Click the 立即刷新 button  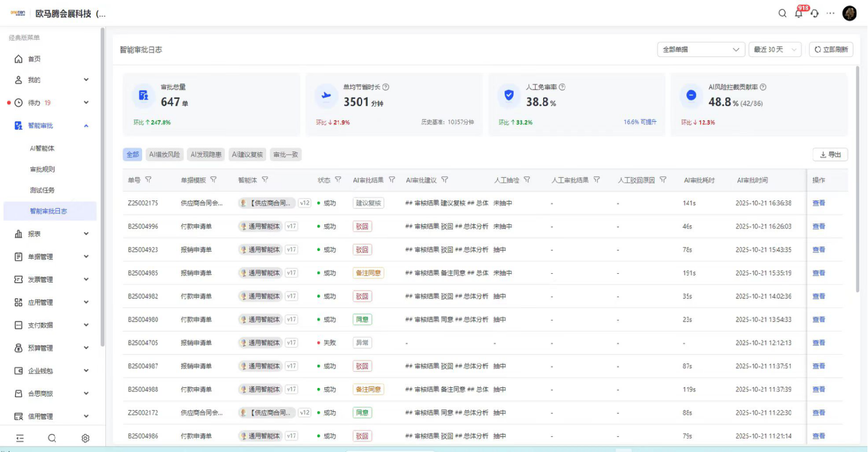(831, 50)
